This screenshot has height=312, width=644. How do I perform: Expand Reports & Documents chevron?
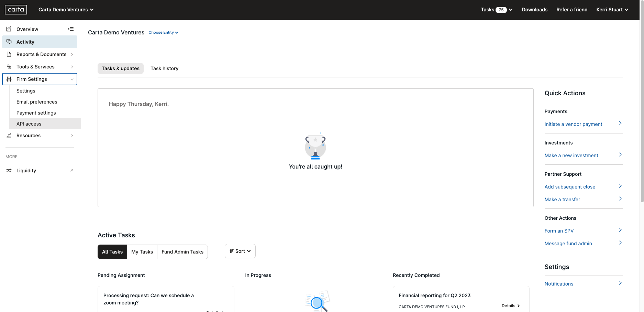(72, 54)
